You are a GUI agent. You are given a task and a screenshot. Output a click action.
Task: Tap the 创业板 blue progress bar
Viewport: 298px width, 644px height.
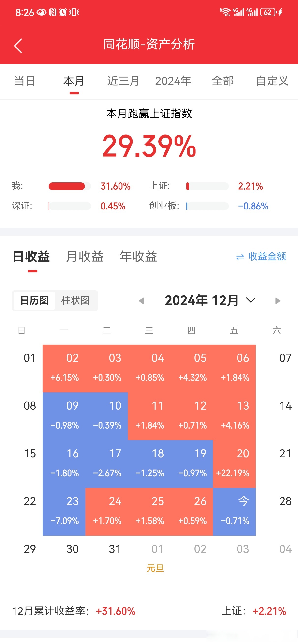point(207,206)
